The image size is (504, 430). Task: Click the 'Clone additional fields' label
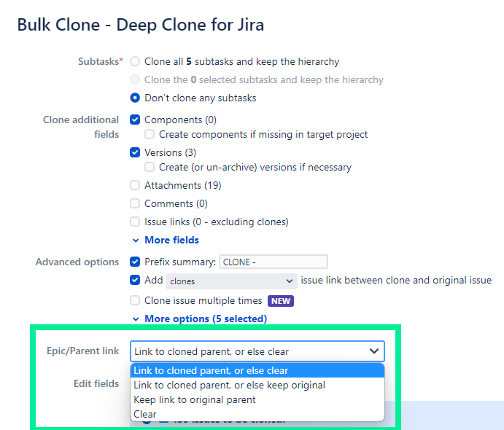point(81,127)
